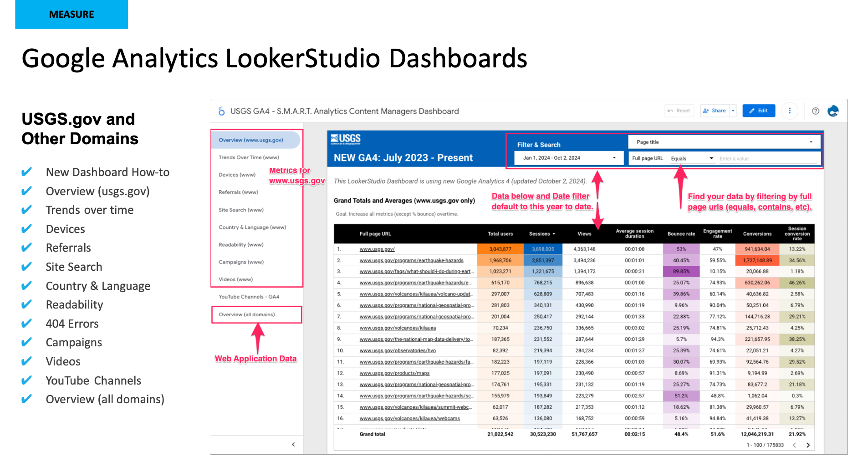Open the three-dot more options menu
Screen dimensions: 868x456
click(x=790, y=111)
